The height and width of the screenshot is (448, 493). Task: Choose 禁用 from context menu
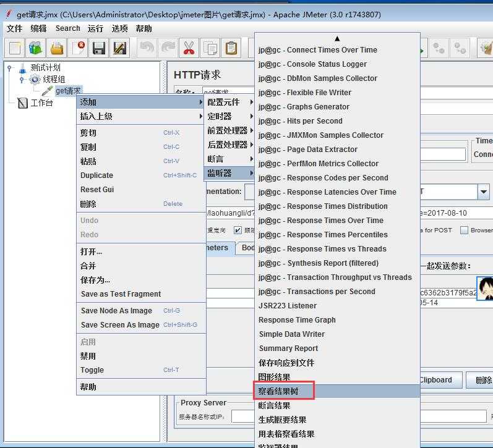click(141, 356)
